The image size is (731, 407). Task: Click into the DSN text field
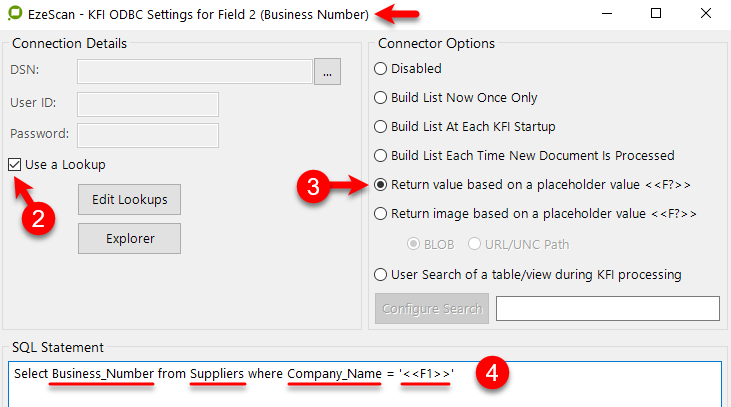pos(195,71)
